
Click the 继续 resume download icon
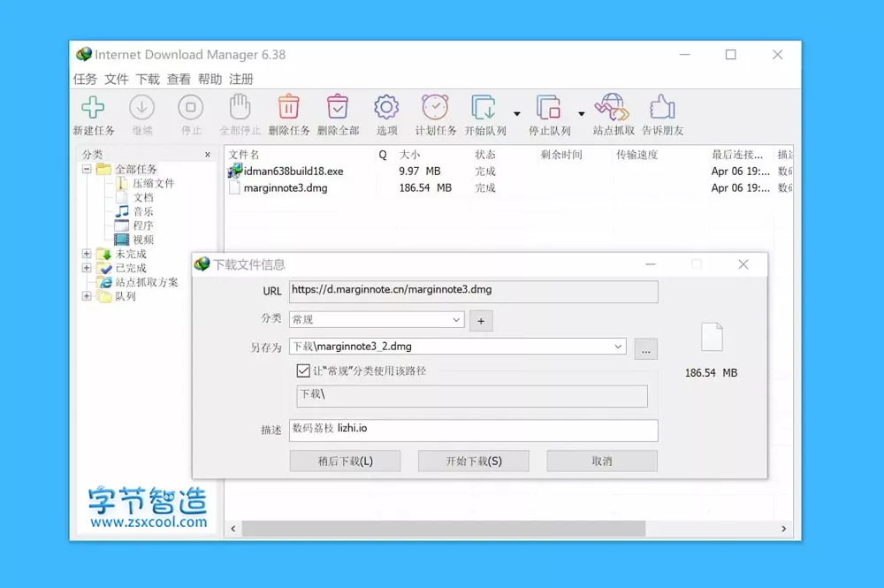pyautogui.click(x=142, y=107)
